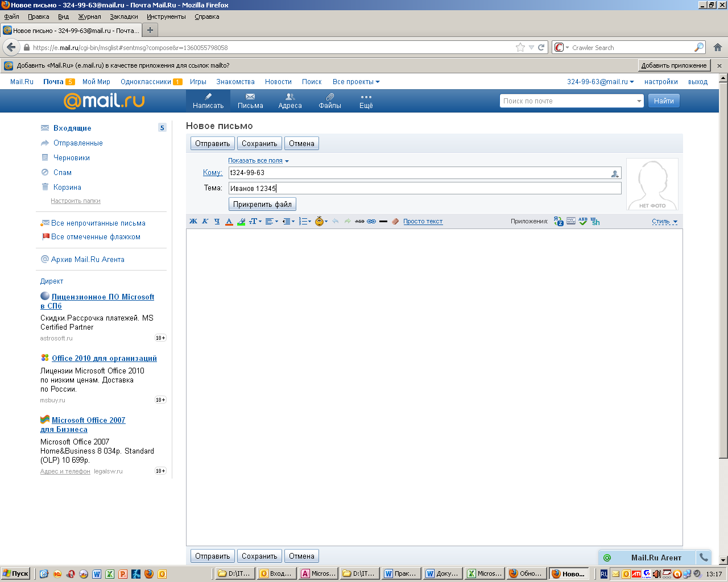The width and height of the screenshot is (728, 582).
Task: Click the top Отмена button
Action: click(301, 143)
